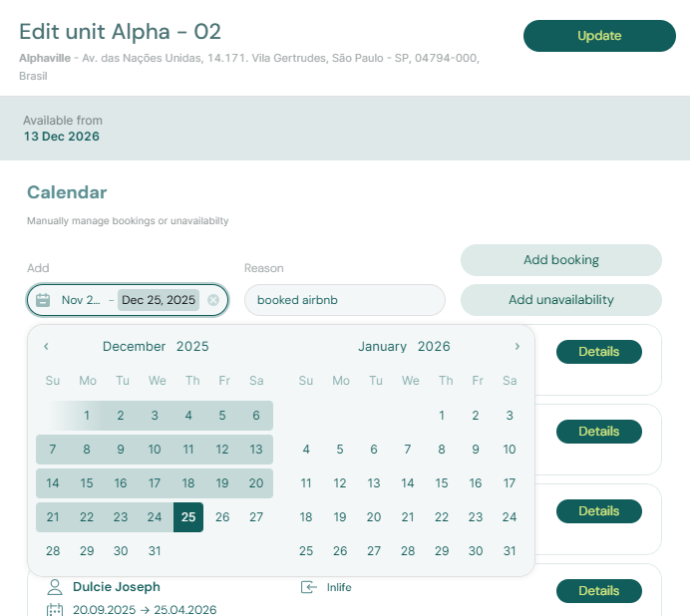690x616 pixels.
Task: Click the person icon beside Dulcie Joseph
Action: click(55, 587)
